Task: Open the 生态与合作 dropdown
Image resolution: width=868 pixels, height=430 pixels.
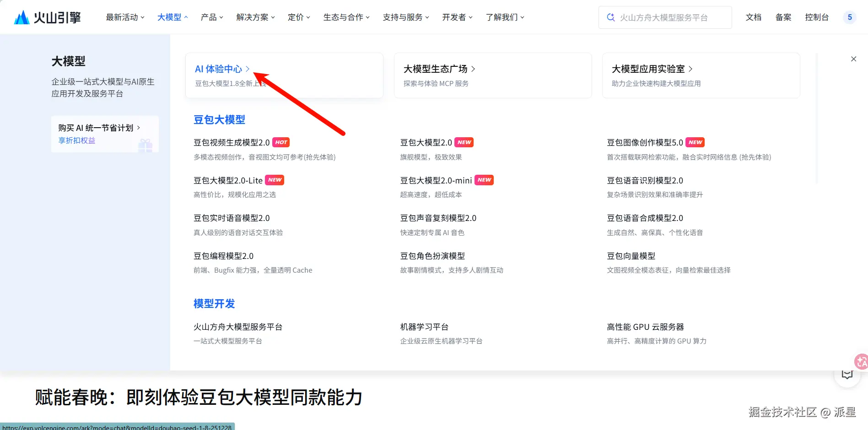Action: pos(346,17)
